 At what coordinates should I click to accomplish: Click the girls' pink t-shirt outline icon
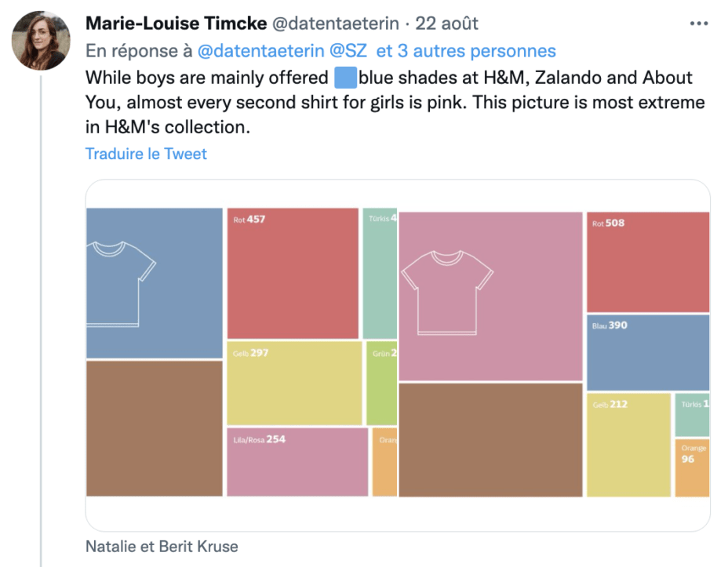pyautogui.click(x=447, y=293)
